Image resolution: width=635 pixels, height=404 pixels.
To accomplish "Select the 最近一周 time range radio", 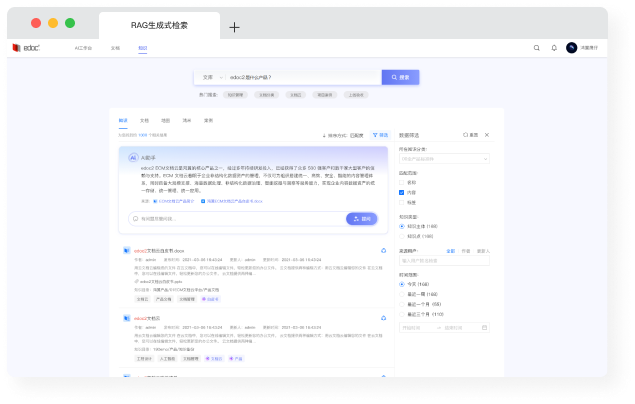I will tap(403, 294).
